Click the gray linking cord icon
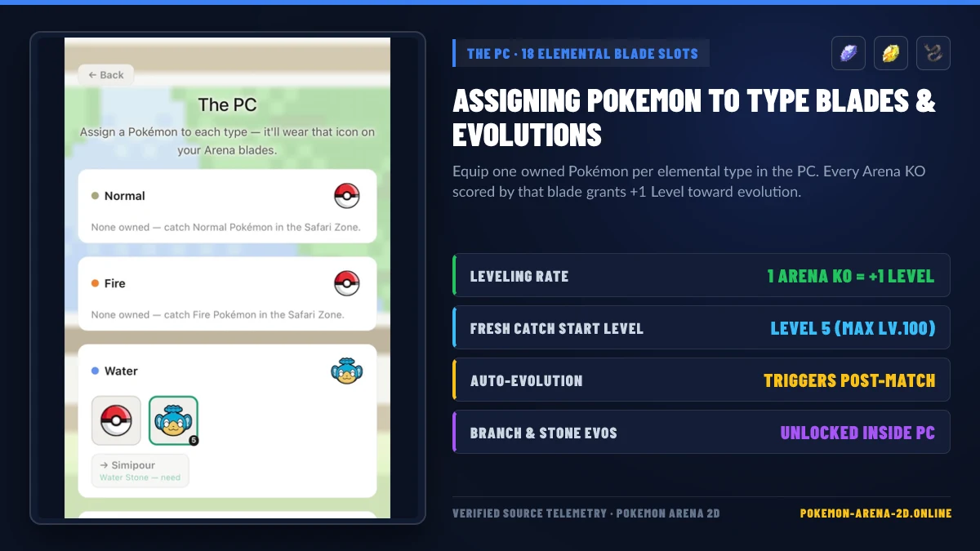980x551 pixels. 933,53
